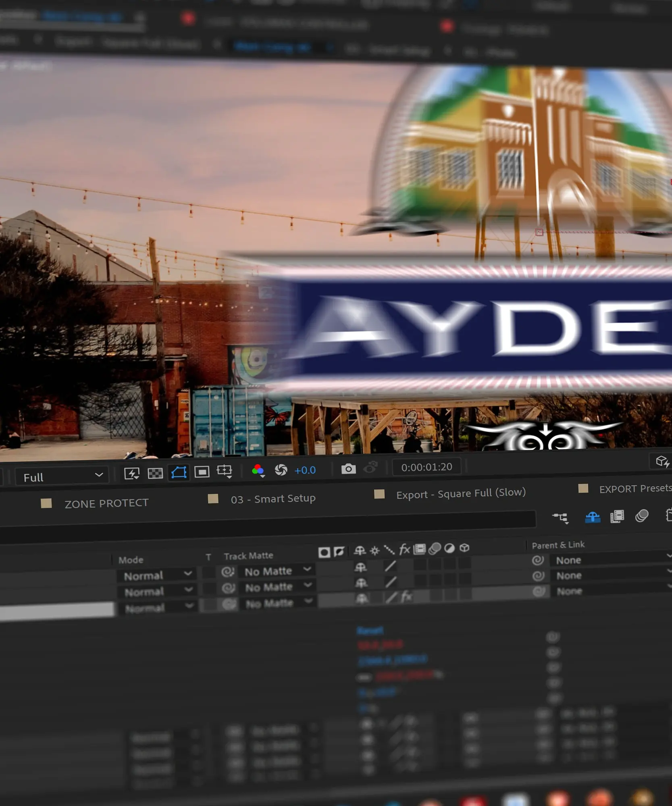The image size is (672, 806).
Task: Switch to the 03 - Smart Setup tab
Action: pyautogui.click(x=273, y=499)
